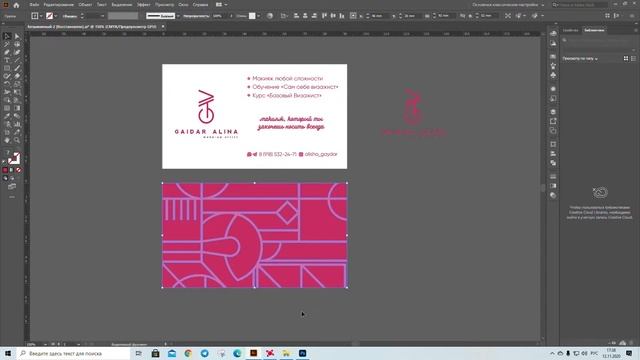Select the Column Graph tool
This screenshot has height=360, width=640.
[17, 124]
